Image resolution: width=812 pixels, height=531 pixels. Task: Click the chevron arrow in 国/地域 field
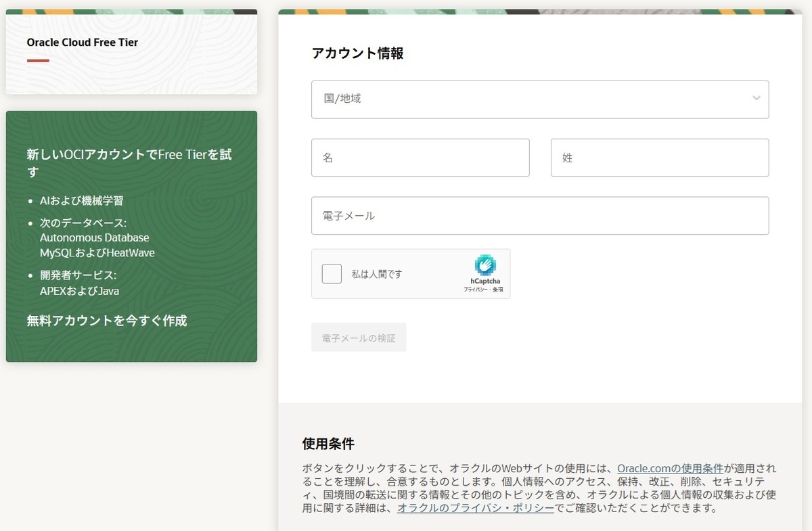757,99
